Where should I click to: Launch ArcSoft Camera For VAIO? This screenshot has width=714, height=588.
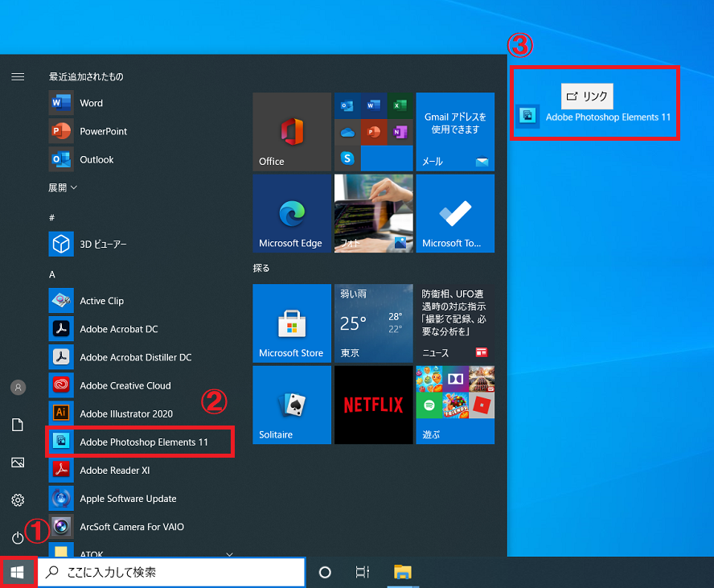(x=142, y=527)
